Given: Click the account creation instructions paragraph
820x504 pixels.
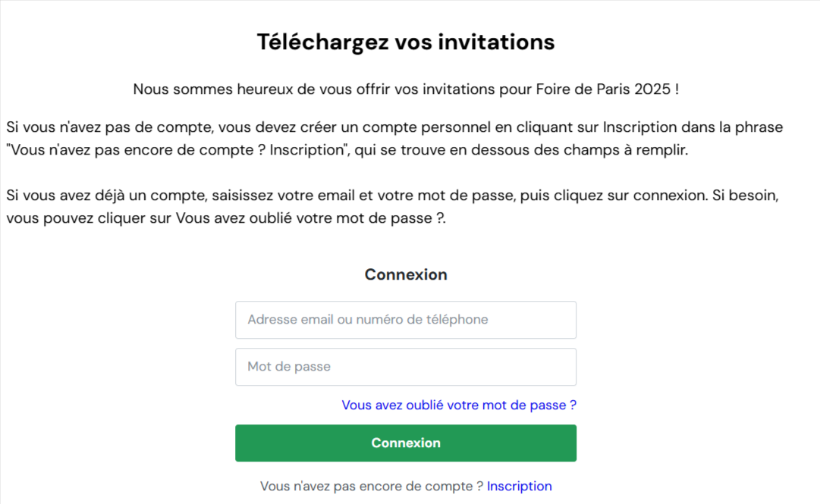Looking at the screenshot, I should 394,138.
